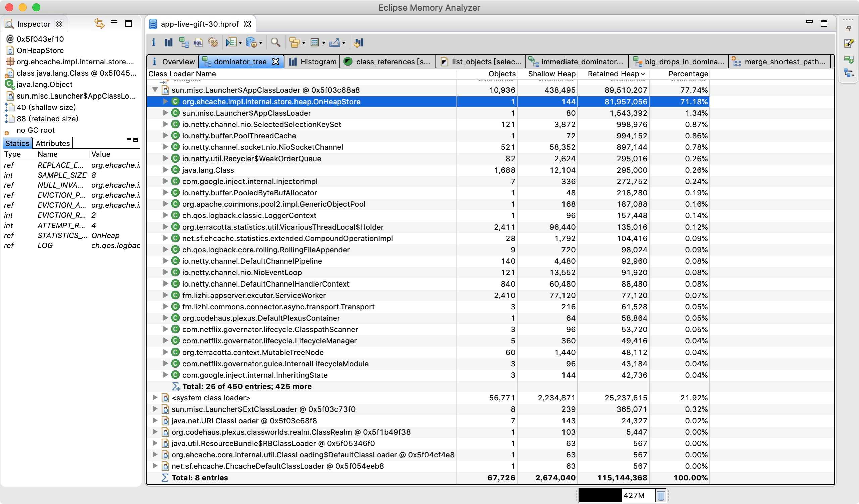Sort by the Retained Heap column header
This screenshot has width=859, height=504.
(x=613, y=74)
